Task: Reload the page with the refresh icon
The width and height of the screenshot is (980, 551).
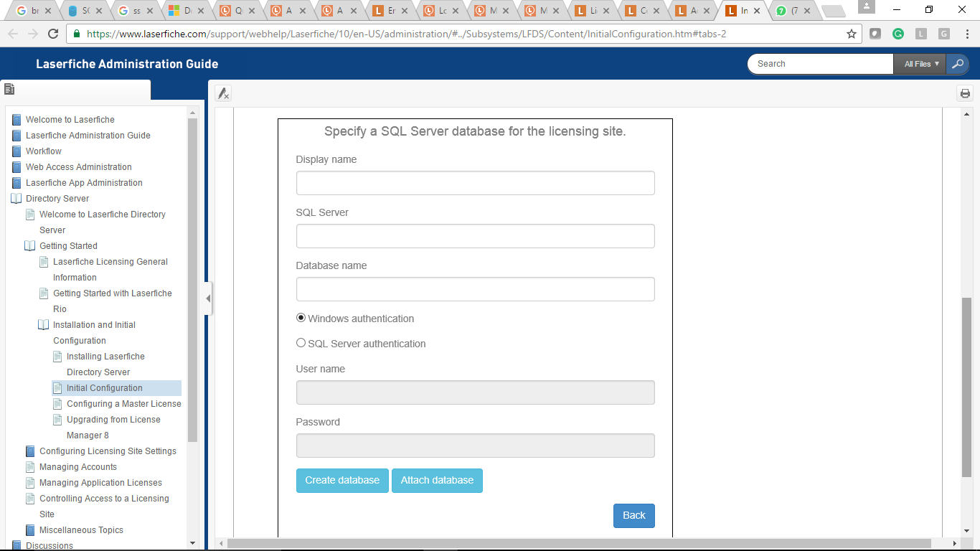Action: (52, 34)
